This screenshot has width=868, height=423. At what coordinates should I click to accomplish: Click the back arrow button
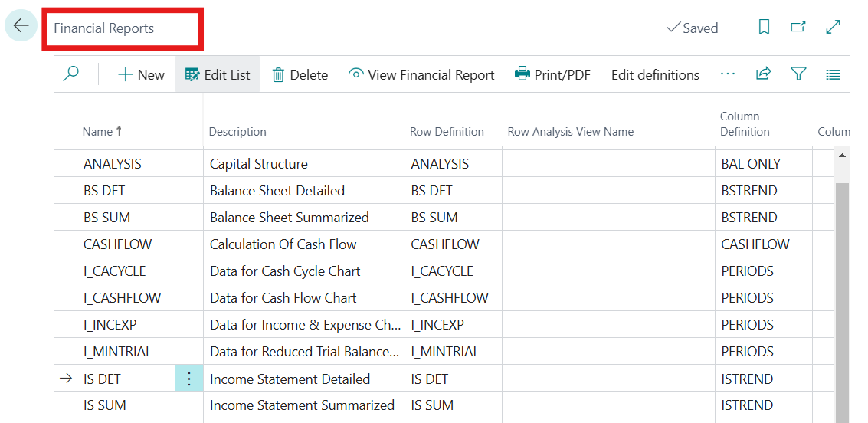click(x=21, y=26)
